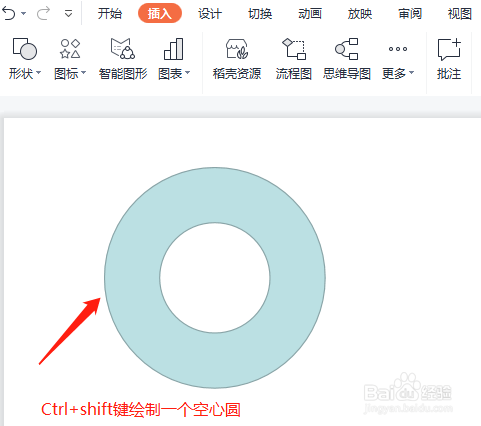This screenshot has height=426, width=481.
Task: Expand the 图表 dropdown arrow
Action: pos(187,73)
